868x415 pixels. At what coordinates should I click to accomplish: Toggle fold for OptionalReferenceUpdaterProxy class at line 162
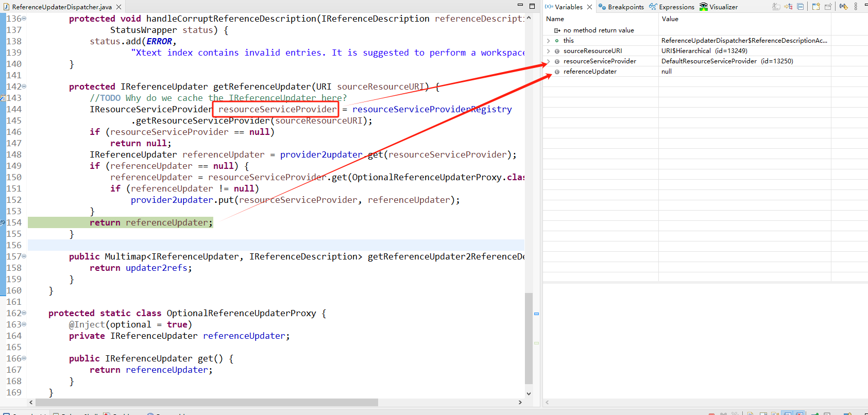click(24, 313)
